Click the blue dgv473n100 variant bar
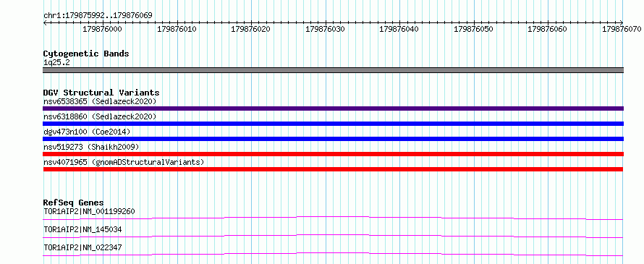 [x=333, y=139]
